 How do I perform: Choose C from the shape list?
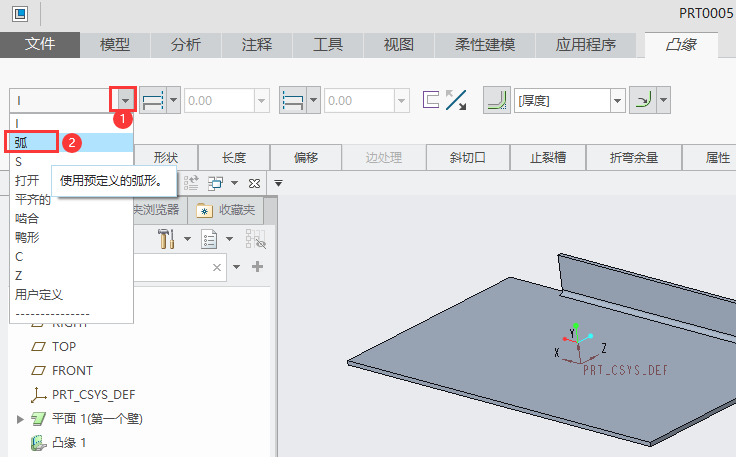[71, 257]
